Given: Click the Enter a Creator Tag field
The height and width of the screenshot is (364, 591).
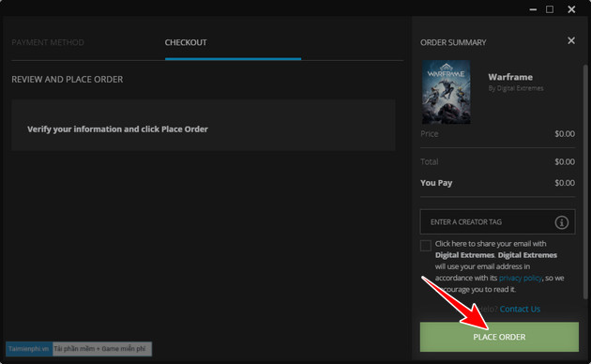Looking at the screenshot, I should point(497,222).
